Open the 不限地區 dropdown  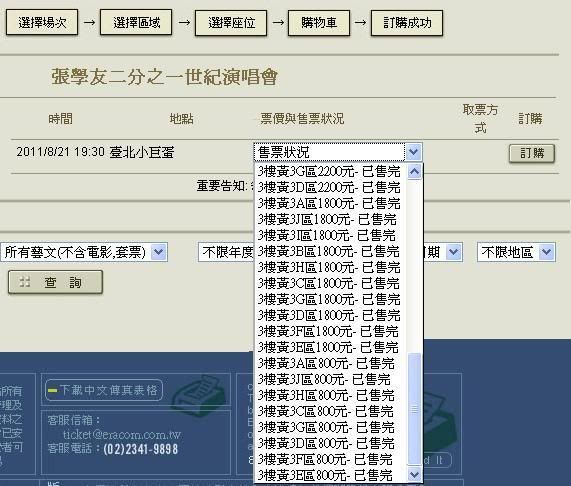[516, 252]
